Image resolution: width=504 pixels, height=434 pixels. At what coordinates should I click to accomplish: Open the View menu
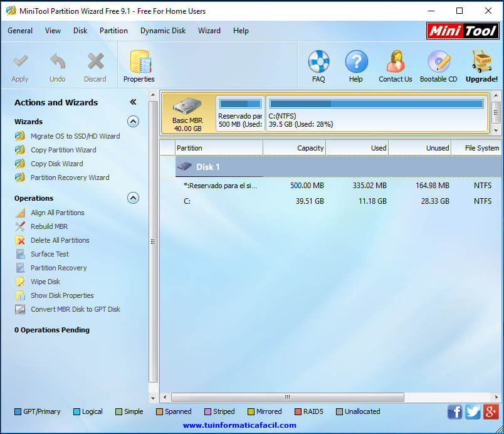point(53,31)
